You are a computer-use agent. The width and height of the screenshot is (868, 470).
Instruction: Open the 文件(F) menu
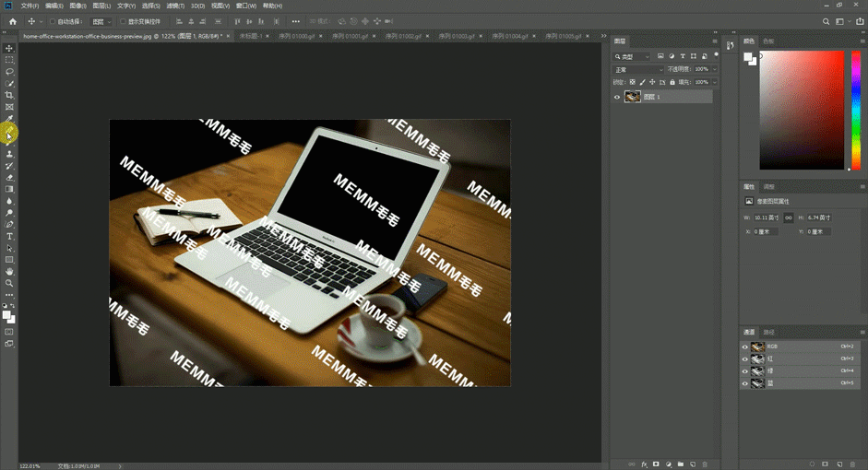[30, 6]
